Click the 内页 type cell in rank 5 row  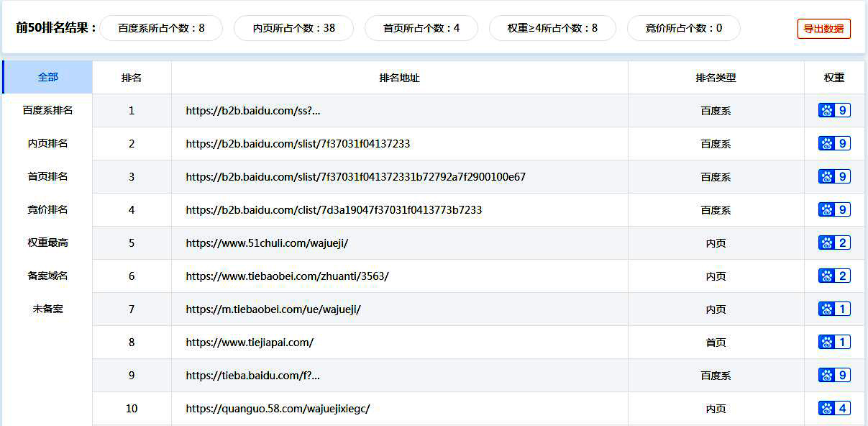716,243
